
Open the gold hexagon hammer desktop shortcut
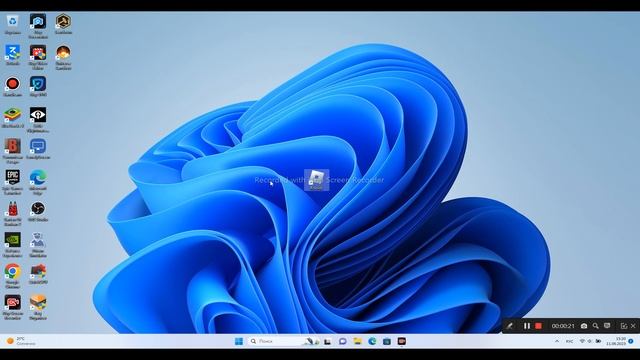[x=63, y=24]
